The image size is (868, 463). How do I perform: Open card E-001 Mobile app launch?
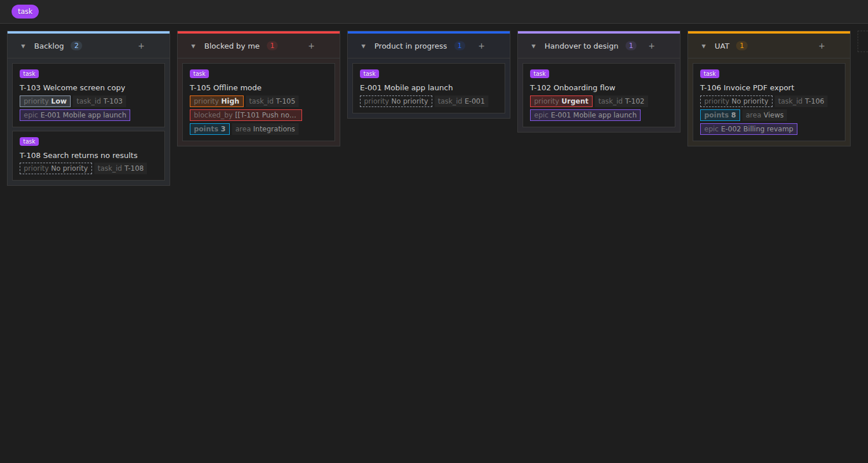click(406, 88)
